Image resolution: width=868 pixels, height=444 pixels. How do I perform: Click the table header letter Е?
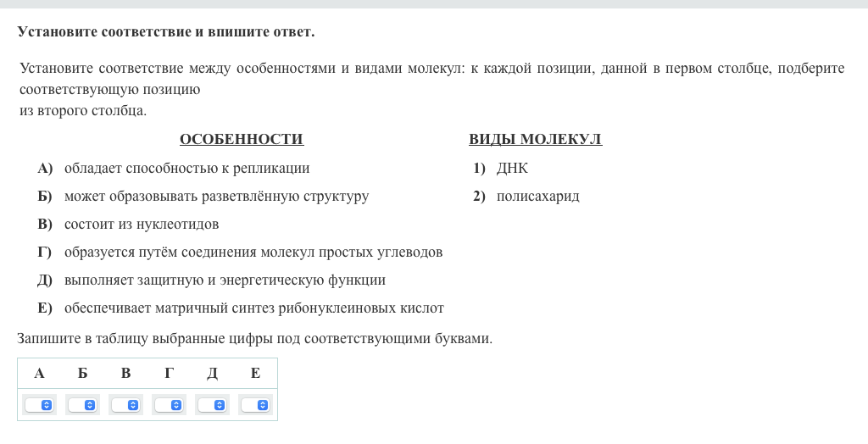tap(255, 373)
